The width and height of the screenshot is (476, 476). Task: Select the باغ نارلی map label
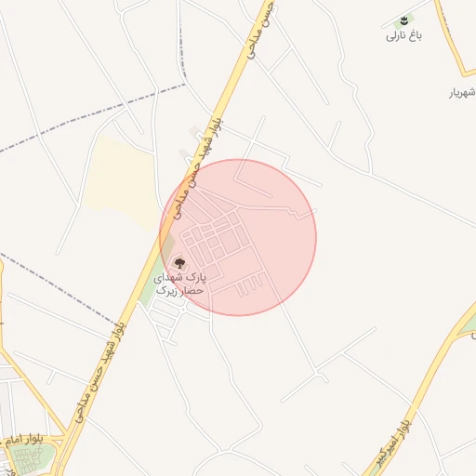coord(403,36)
